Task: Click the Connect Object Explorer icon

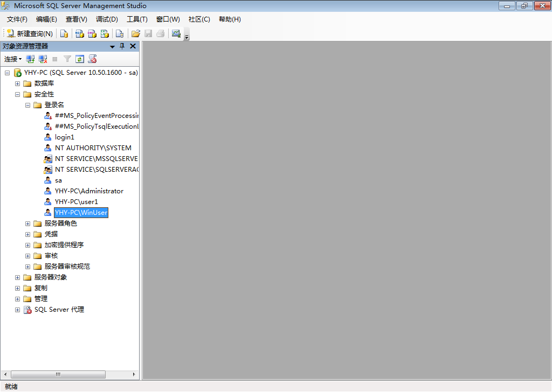Action: click(30, 59)
